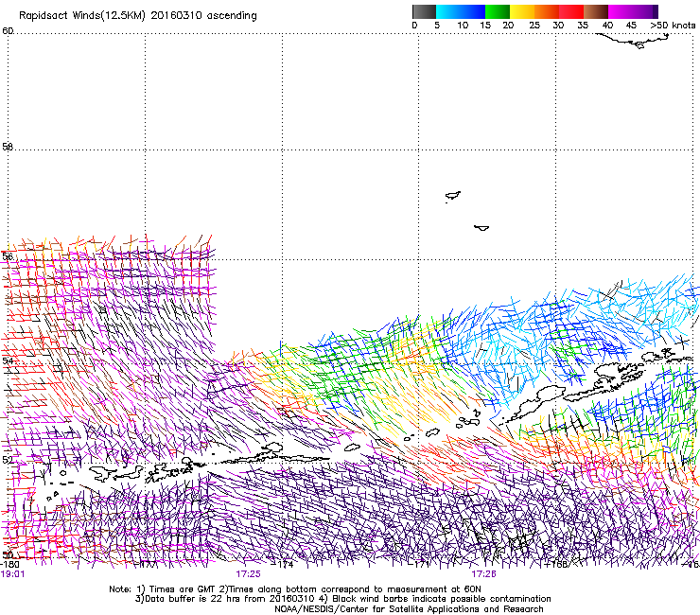Click the longitude label '-180'
700x615 pixels.
9,565
